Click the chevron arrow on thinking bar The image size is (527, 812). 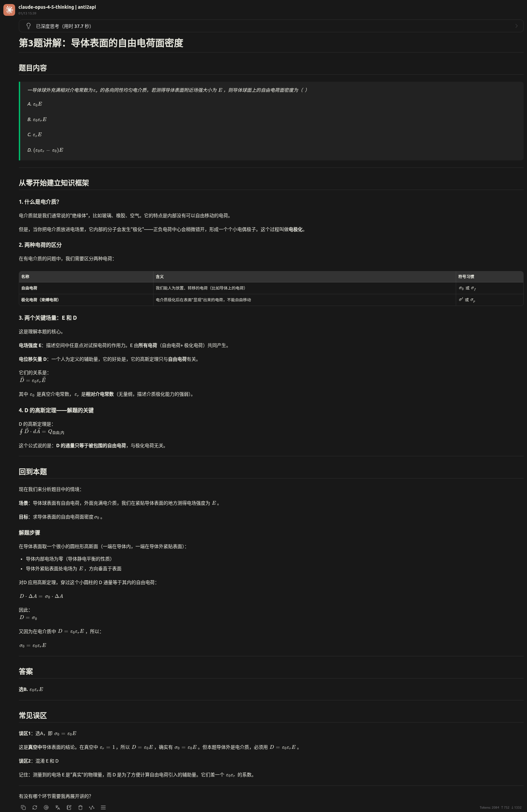click(517, 26)
